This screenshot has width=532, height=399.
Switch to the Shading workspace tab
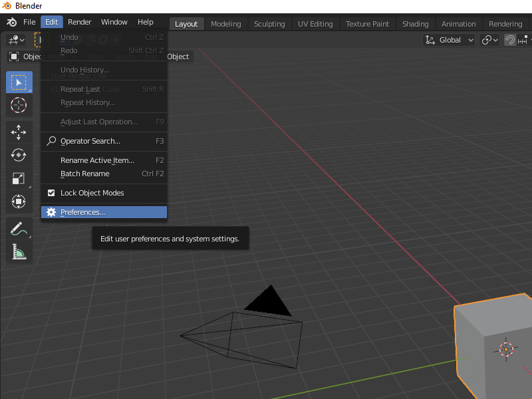click(415, 24)
